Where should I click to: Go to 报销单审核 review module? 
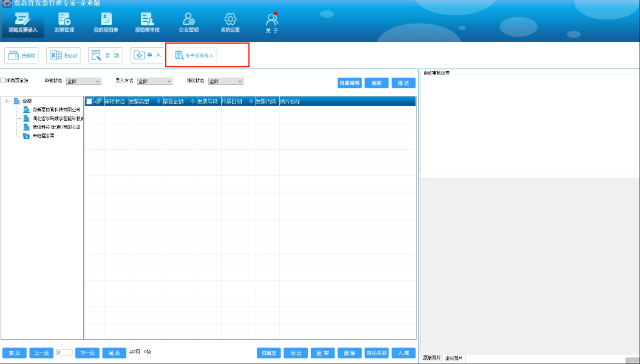tap(147, 22)
